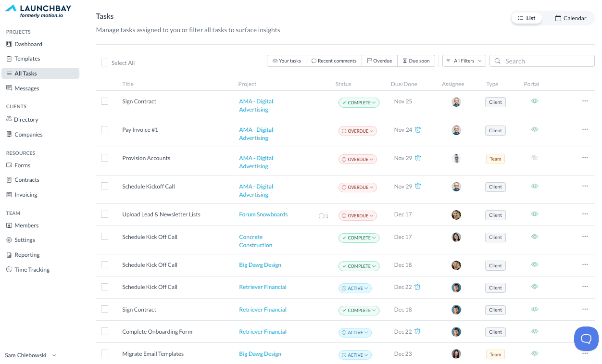Image resolution: width=602 pixels, height=364 pixels.
Task: Open three-dot menu for Retriever Financial Kick Off Call
Action: [585, 287]
